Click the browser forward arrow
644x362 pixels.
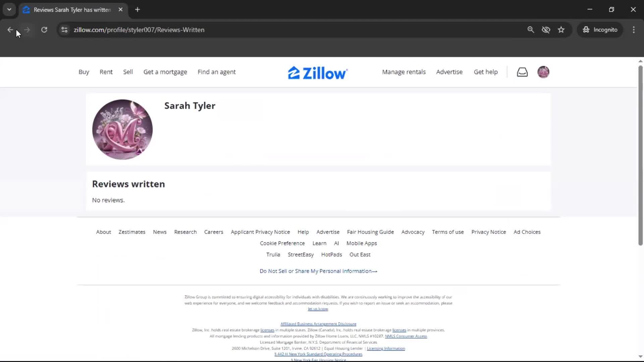coord(27,29)
